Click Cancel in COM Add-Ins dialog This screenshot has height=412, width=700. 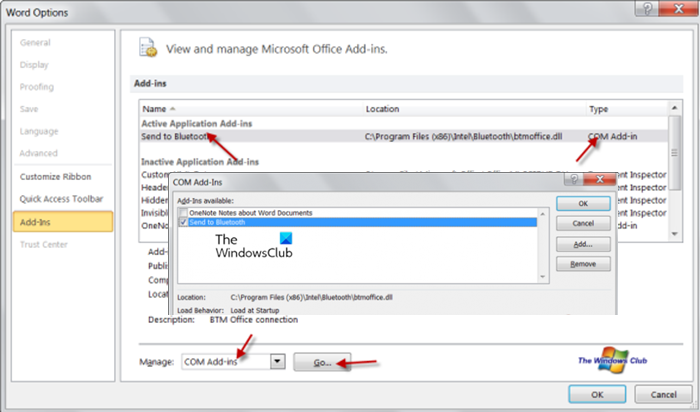pyautogui.click(x=583, y=223)
